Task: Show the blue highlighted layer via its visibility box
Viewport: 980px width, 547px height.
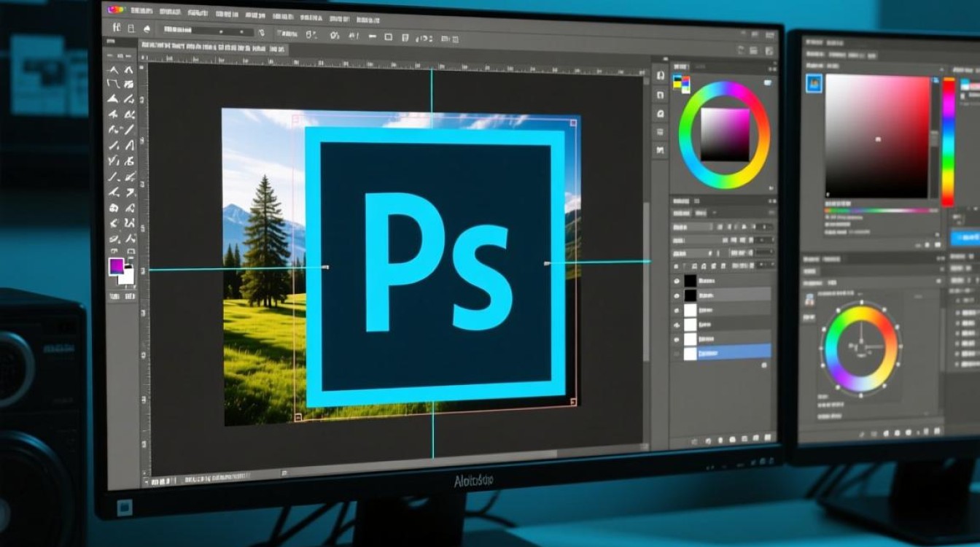Action: (x=677, y=354)
